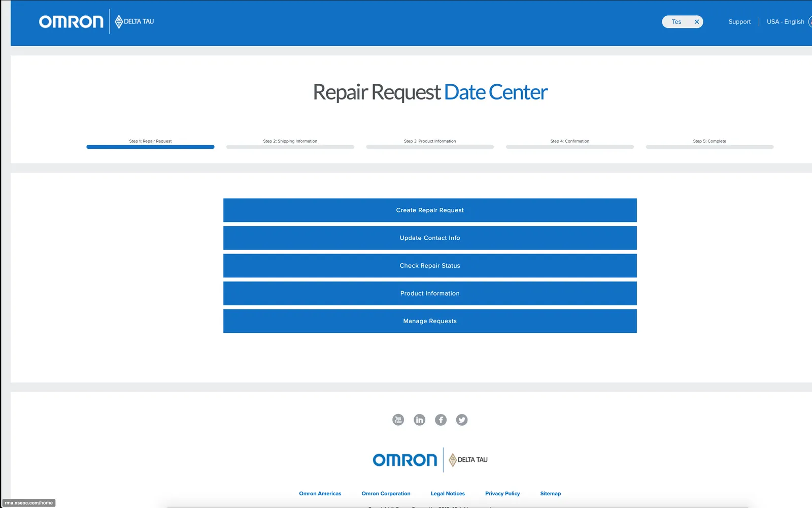Open the Facebook social icon in footer
This screenshot has height=508, width=812.
pyautogui.click(x=441, y=420)
